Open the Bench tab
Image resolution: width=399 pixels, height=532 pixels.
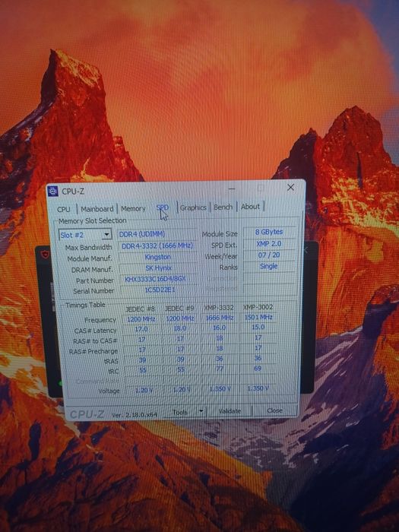(x=223, y=207)
